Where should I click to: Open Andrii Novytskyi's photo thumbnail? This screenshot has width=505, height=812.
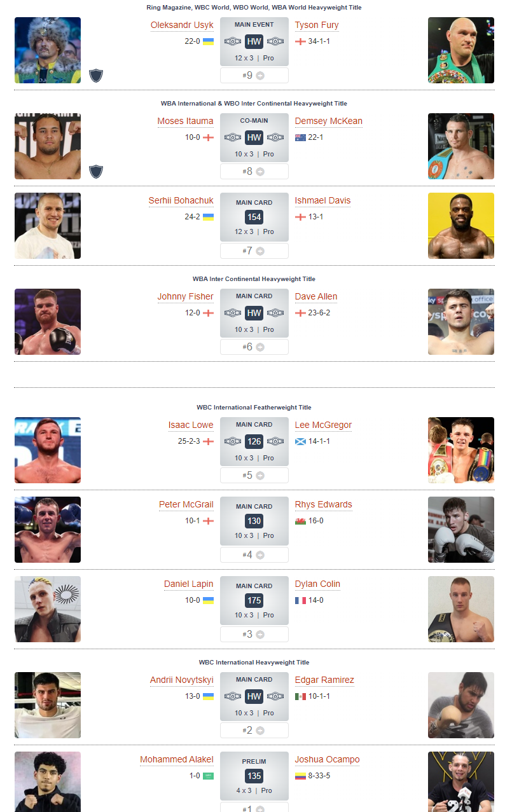click(48, 705)
